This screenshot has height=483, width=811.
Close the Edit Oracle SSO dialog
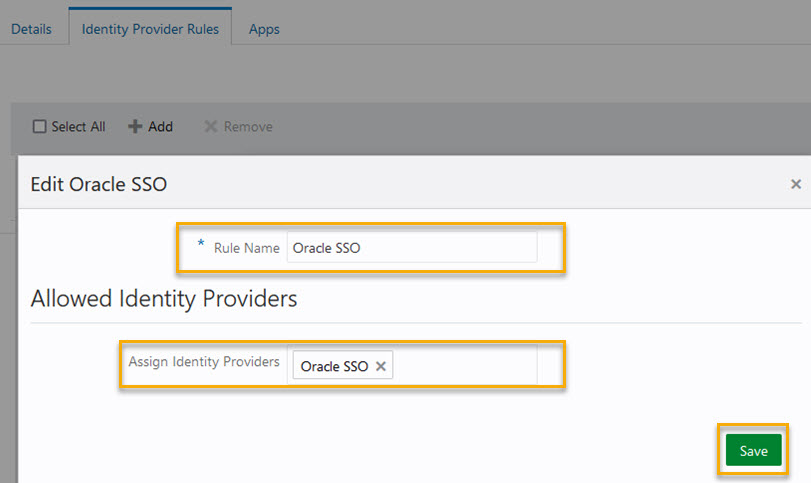click(x=795, y=184)
